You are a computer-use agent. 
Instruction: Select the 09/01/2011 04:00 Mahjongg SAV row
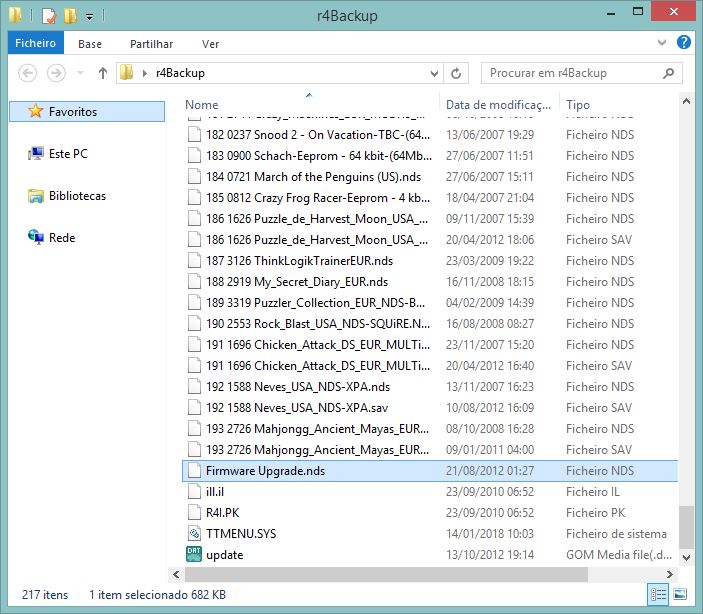click(430, 449)
